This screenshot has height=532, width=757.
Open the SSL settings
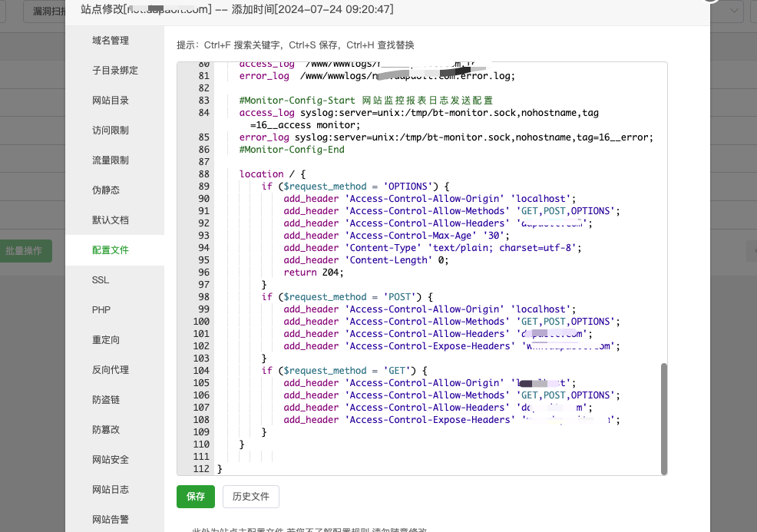pos(101,280)
